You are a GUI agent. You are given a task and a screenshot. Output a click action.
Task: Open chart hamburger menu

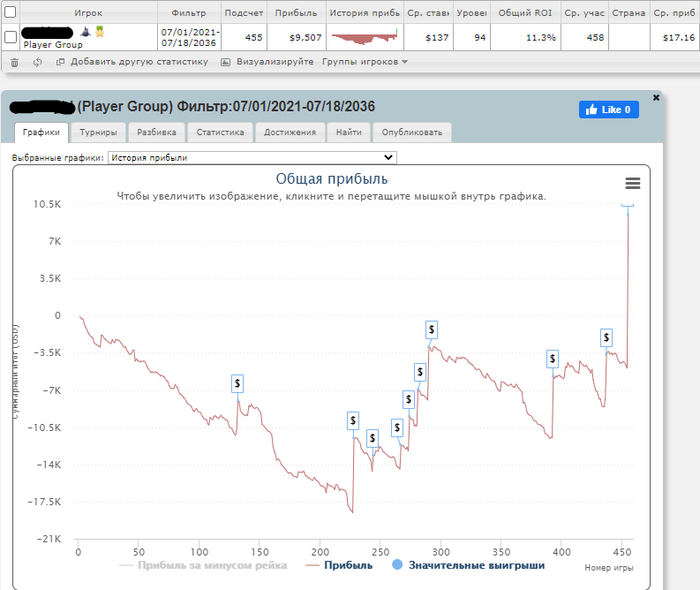pyautogui.click(x=633, y=183)
